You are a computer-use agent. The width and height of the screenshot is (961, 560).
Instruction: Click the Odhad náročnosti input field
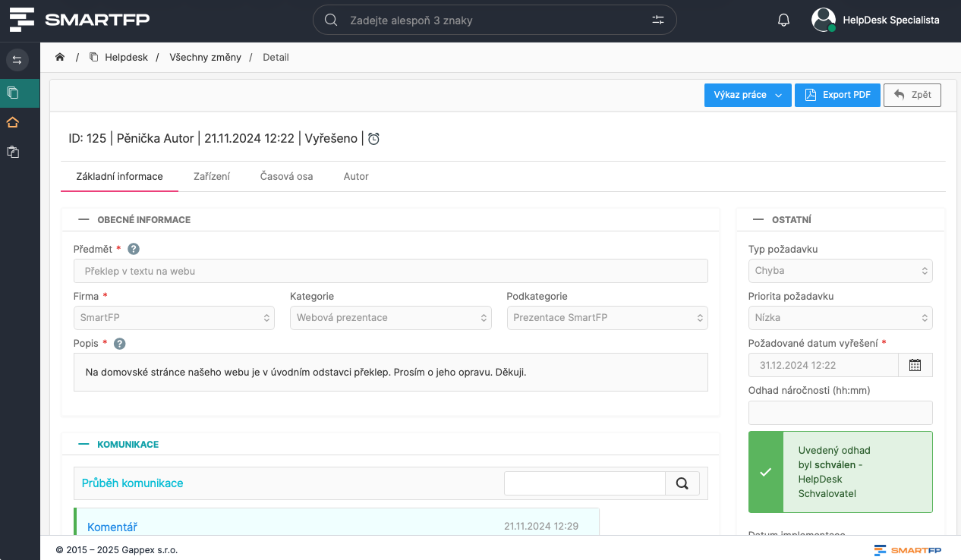point(840,413)
